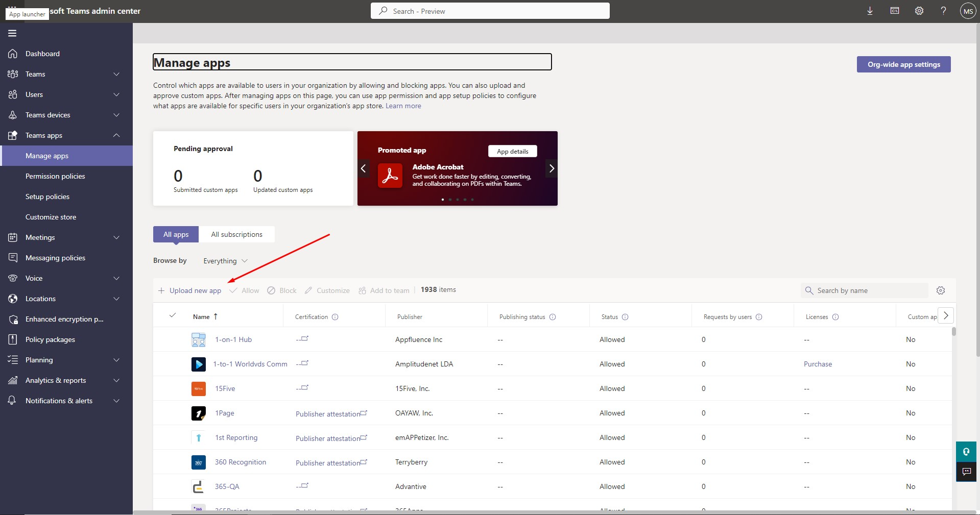Click the Teams group icon in sidebar

13,74
